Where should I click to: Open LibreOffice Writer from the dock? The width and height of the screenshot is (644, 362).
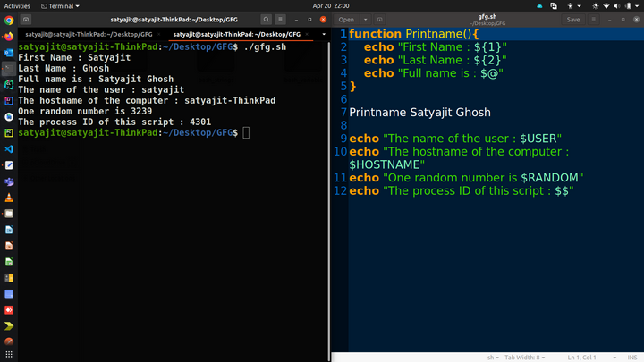point(9,230)
